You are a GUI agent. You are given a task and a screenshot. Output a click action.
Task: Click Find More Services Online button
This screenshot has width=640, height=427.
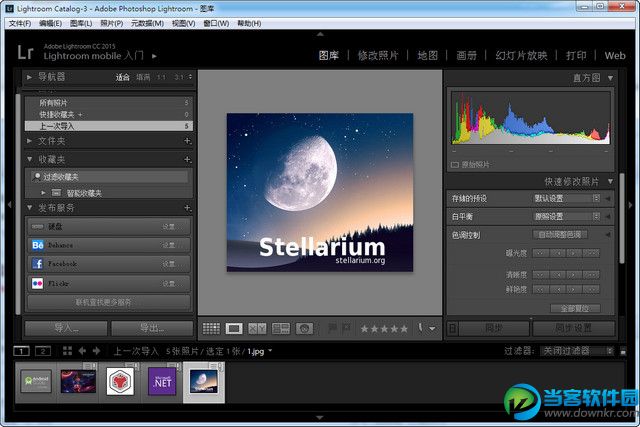pos(109,302)
